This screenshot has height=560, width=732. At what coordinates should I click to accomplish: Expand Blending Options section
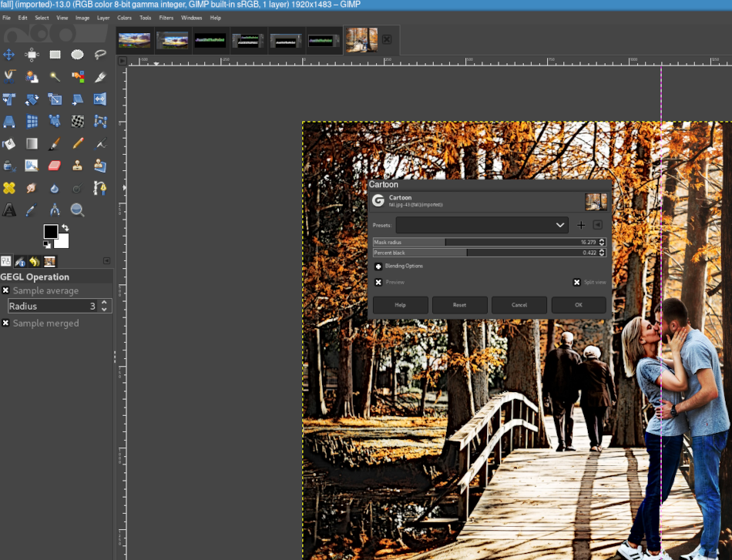pos(378,266)
